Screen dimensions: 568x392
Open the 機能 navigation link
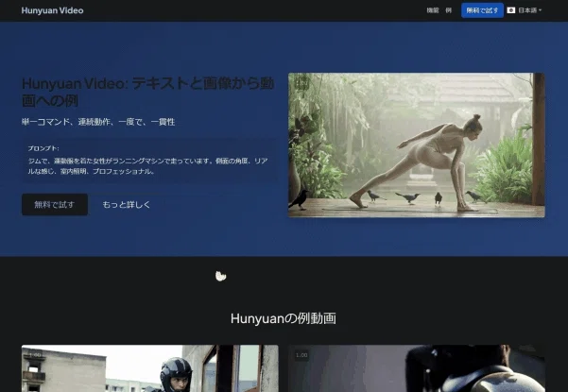[433, 10]
